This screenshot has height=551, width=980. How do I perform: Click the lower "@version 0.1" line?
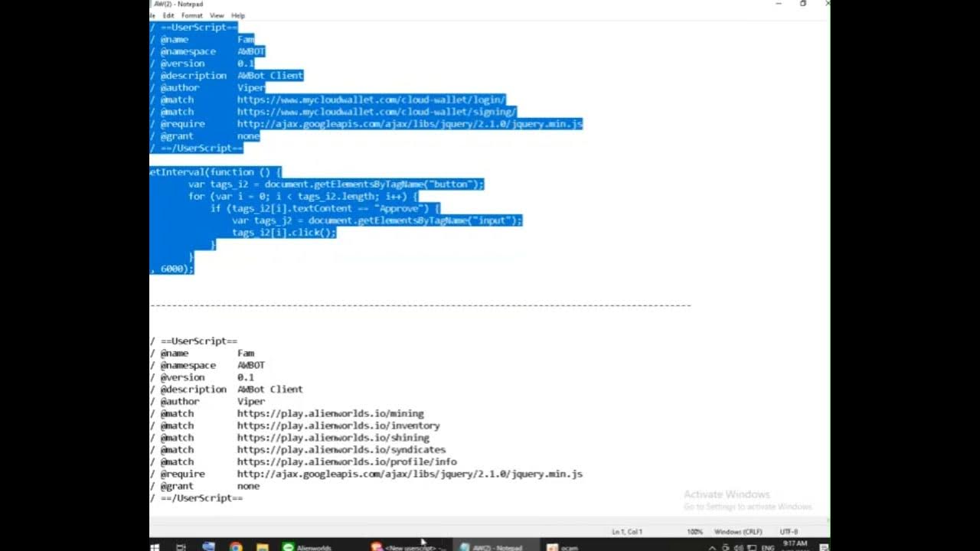pos(202,377)
